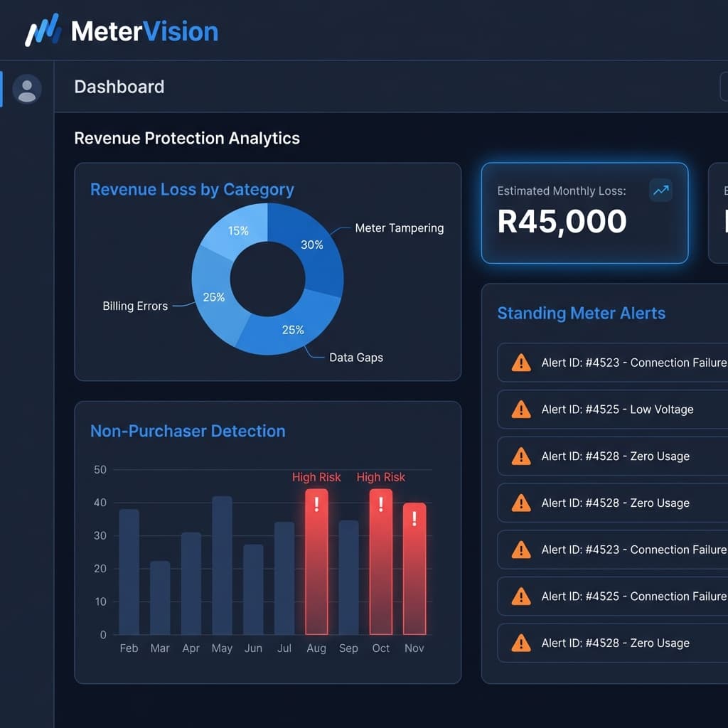This screenshot has height=728, width=728.
Task: Open the user profile avatar in the sidebar
Action: (27, 89)
